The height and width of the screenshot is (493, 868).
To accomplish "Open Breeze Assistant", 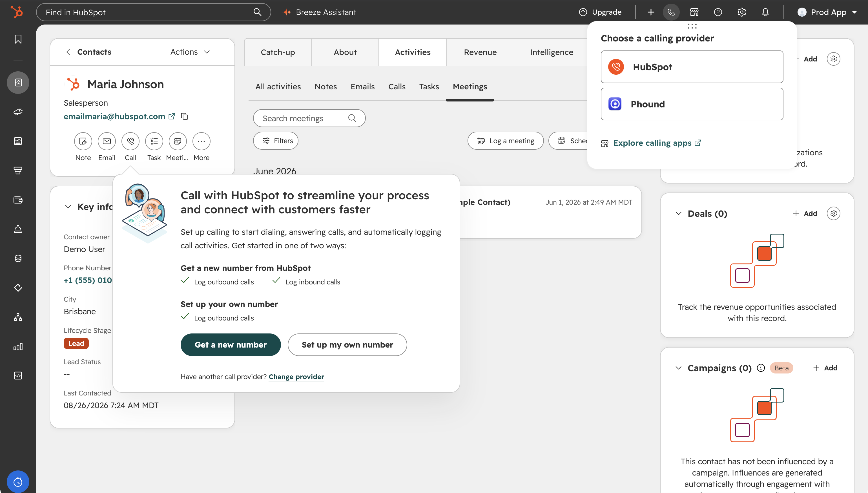I will (319, 12).
